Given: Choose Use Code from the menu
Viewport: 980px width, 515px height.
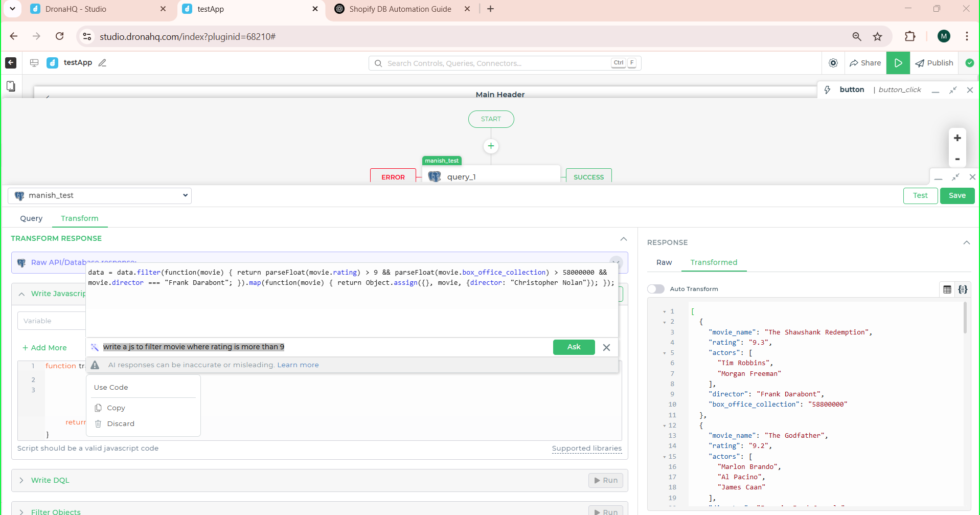Looking at the screenshot, I should pos(111,388).
